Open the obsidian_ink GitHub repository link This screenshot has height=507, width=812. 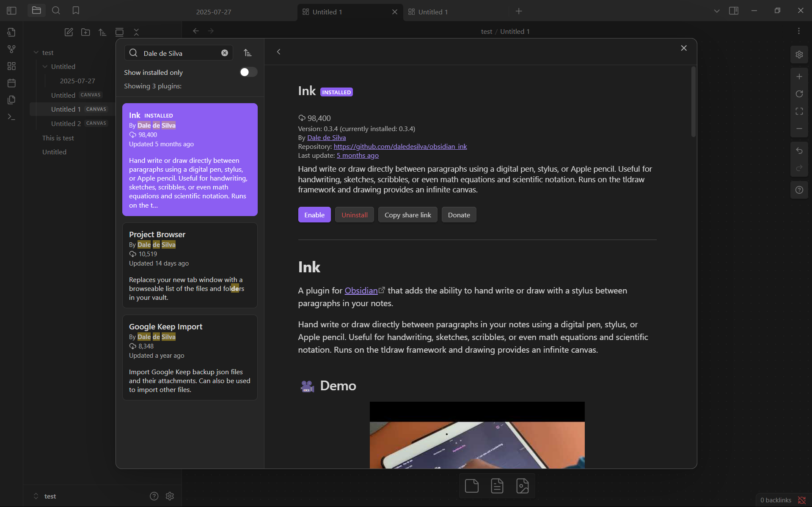point(400,146)
